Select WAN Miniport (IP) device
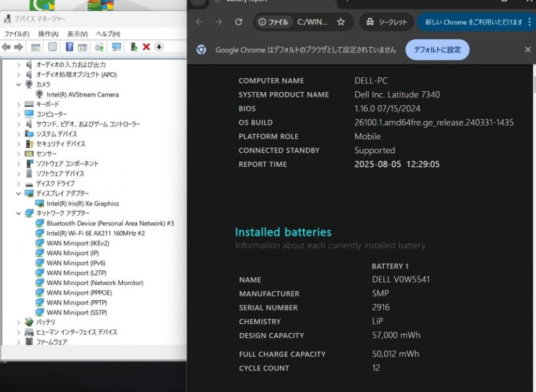Screen dimensions: 536x392 tap(73, 253)
